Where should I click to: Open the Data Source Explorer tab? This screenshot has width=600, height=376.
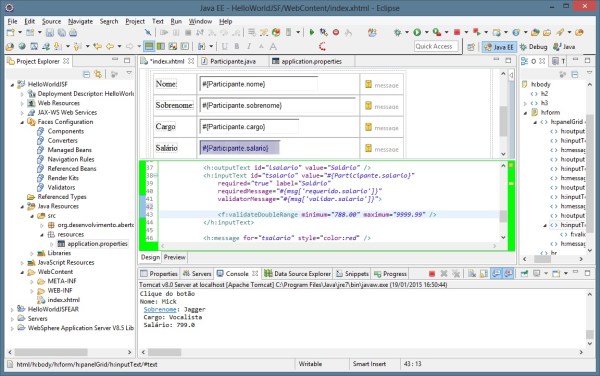[x=298, y=274]
